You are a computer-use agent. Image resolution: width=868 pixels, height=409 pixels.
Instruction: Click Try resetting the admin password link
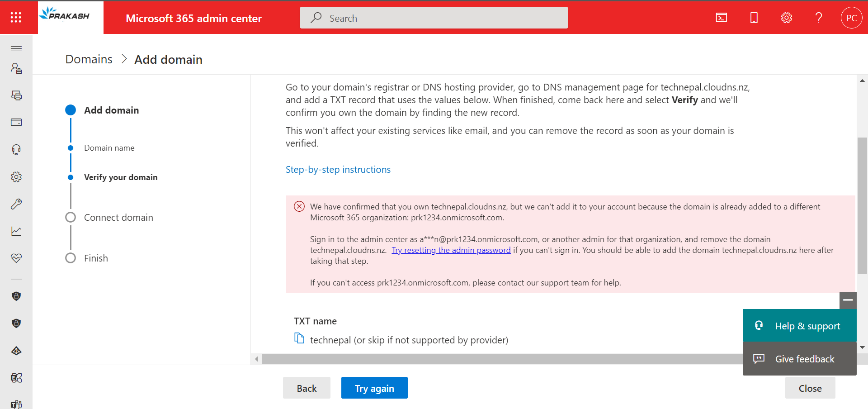click(451, 250)
